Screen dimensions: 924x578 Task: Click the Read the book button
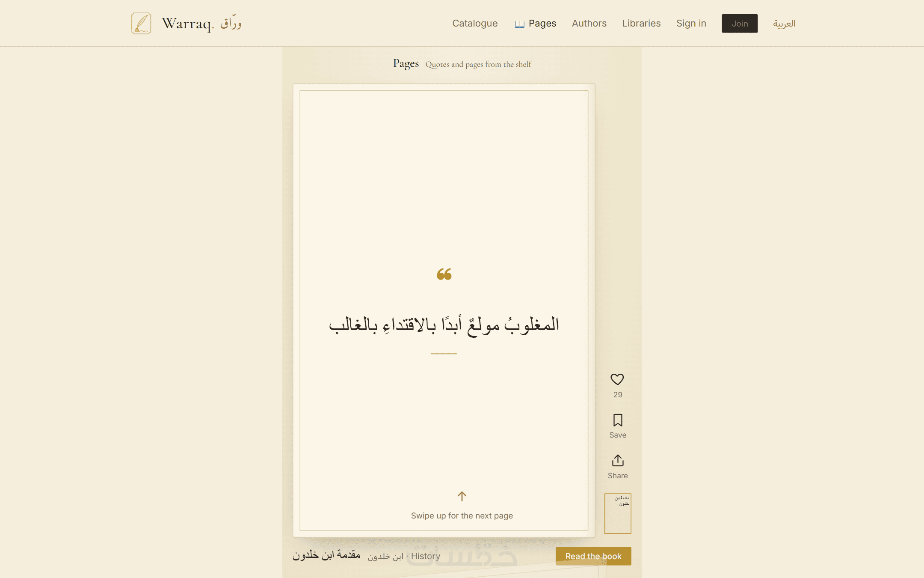click(x=593, y=556)
